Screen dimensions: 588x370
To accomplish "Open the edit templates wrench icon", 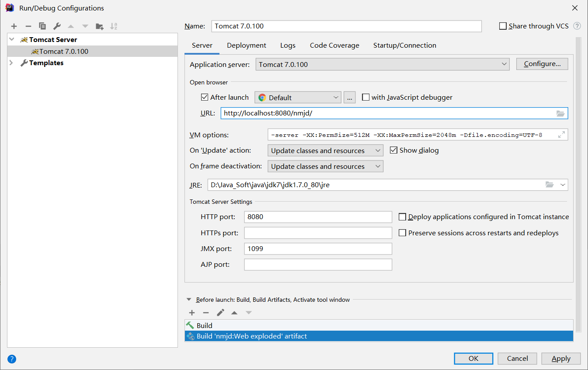I will (x=57, y=26).
